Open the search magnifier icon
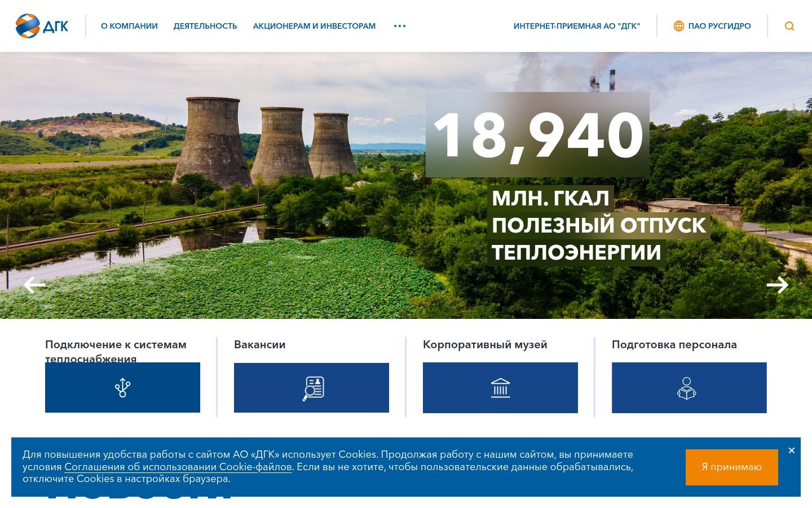Screen dimensions: 812x508 (789, 26)
